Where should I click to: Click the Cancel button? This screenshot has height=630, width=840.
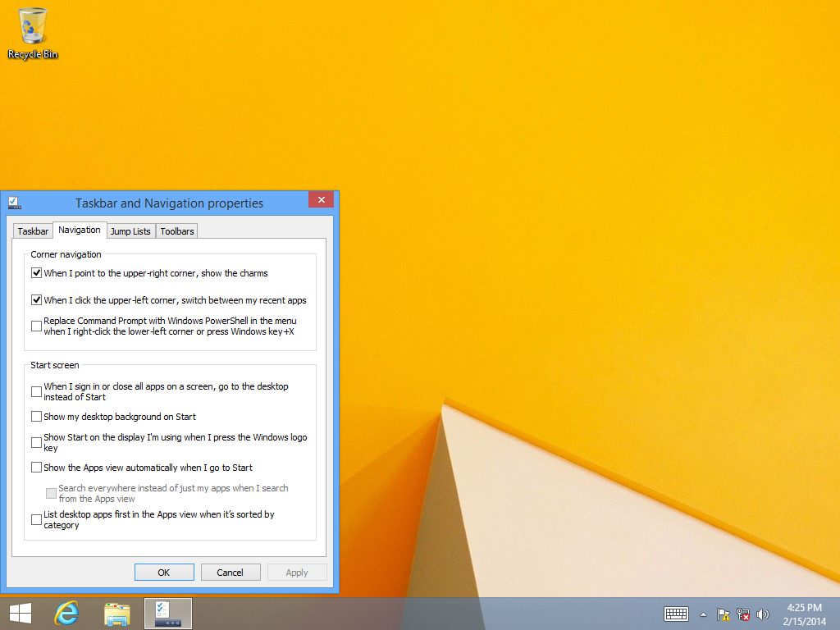231,572
